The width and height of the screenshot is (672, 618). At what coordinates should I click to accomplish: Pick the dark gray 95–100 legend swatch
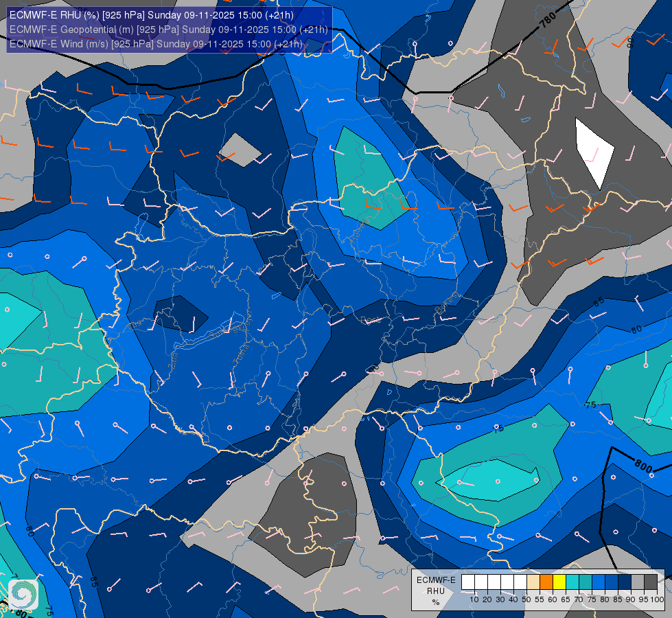click(651, 582)
